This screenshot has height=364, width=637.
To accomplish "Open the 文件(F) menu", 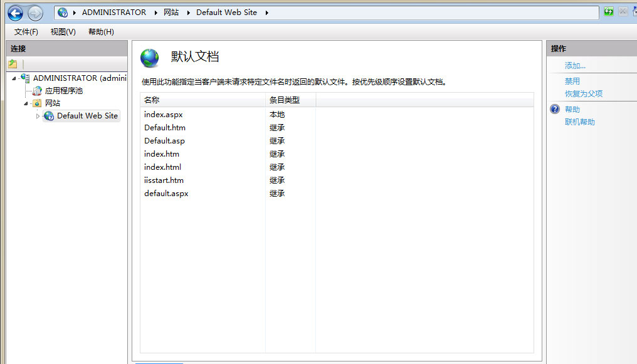I will pos(26,32).
